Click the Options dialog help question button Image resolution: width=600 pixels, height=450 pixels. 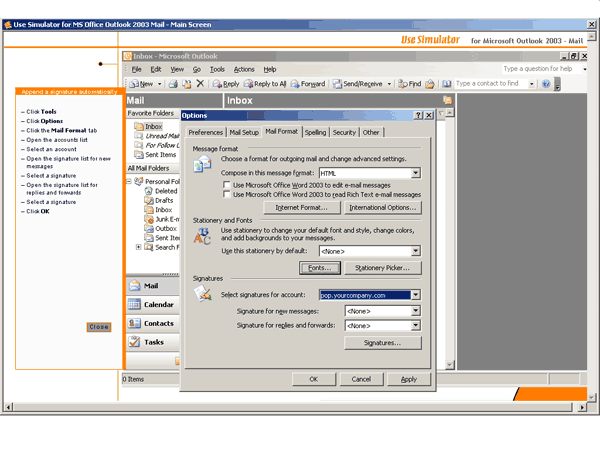click(x=419, y=116)
